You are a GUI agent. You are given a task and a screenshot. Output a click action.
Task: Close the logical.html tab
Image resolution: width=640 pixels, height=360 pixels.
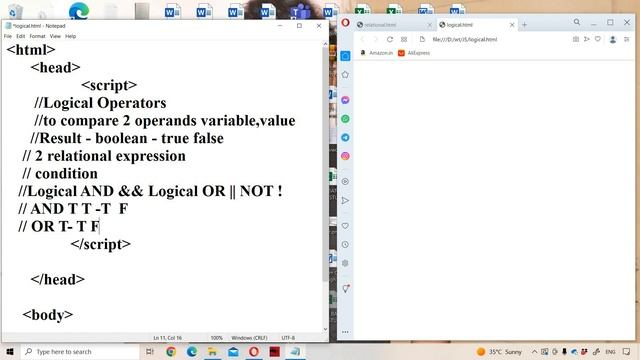(512, 25)
